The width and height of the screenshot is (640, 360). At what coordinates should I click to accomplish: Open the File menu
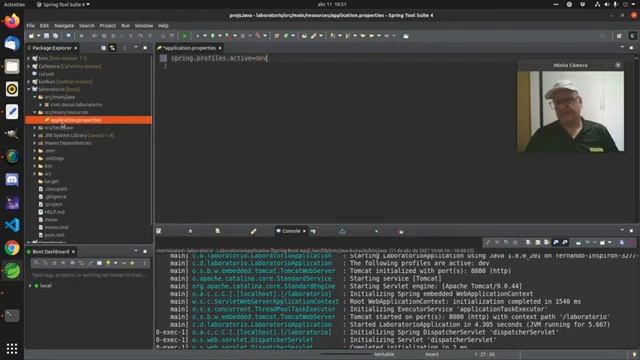(31, 26)
